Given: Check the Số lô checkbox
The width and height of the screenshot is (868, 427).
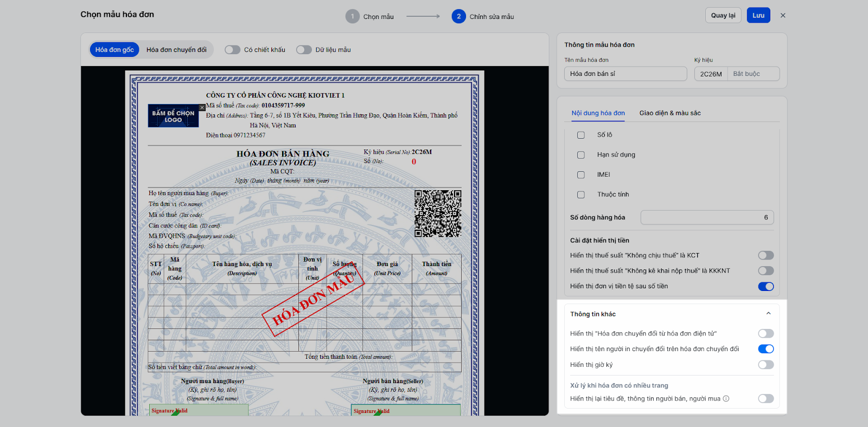Looking at the screenshot, I should 581,135.
